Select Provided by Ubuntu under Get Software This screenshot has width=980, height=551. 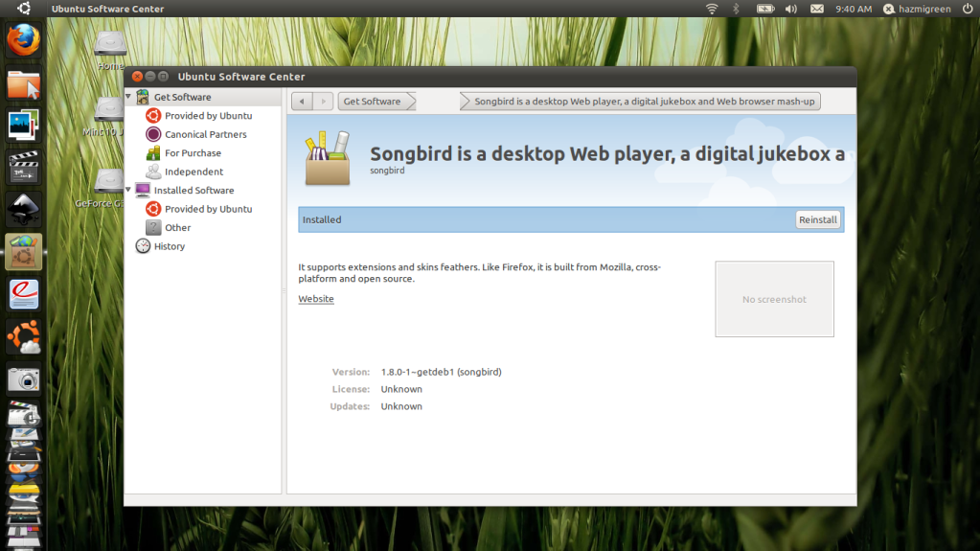tap(208, 116)
